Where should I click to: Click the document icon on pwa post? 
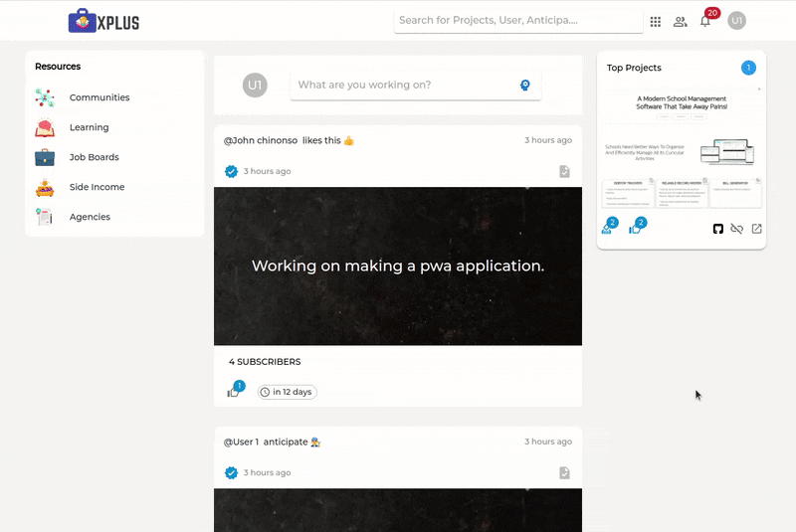[x=564, y=171]
